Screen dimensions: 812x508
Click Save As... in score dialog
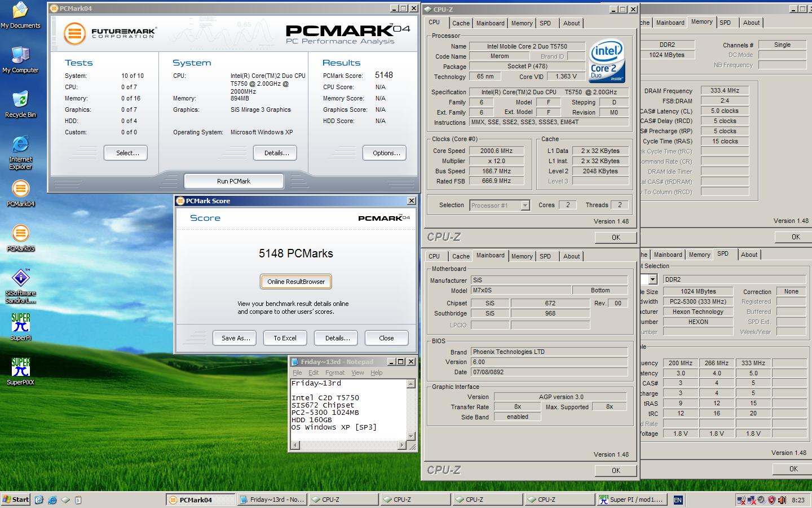235,338
